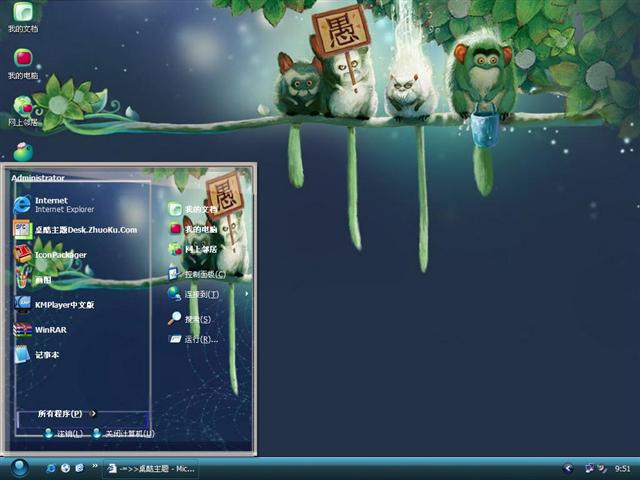Launch IconPackager from start menu

point(51,254)
